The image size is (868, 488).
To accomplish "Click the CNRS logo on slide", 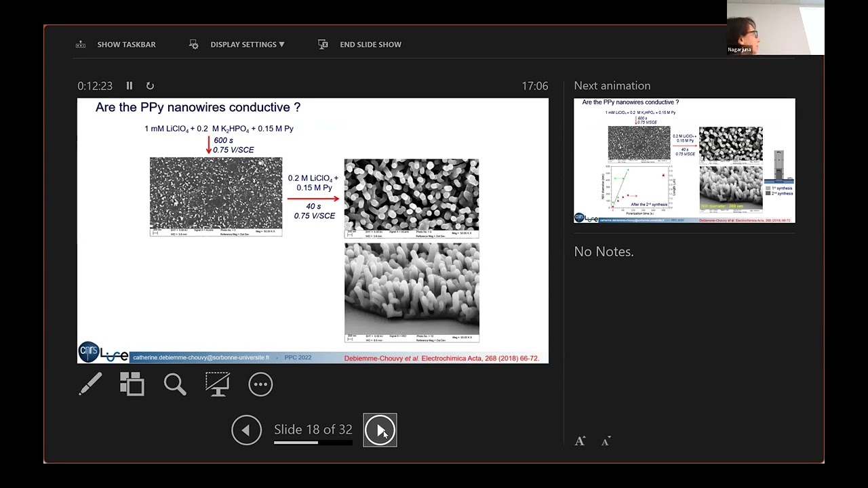I will 89,352.
